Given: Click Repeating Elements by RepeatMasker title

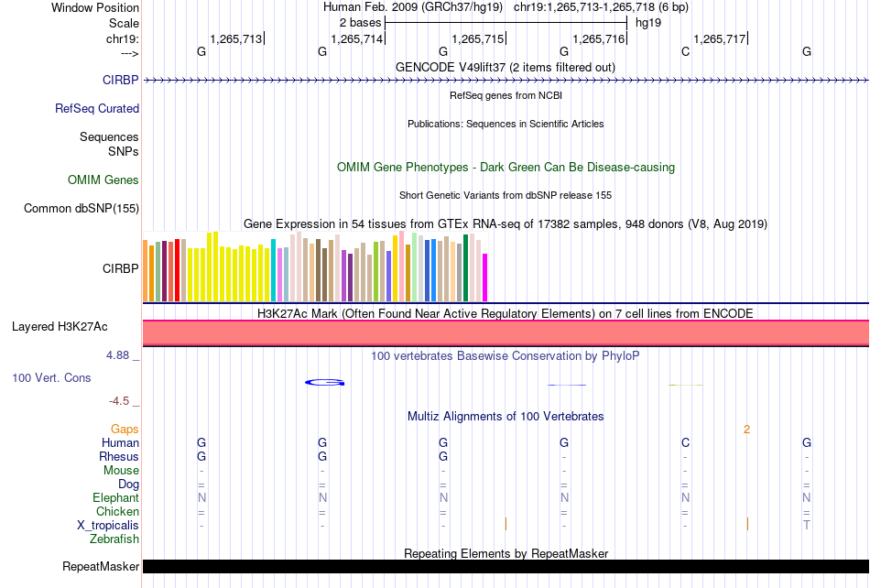Looking at the screenshot, I should pyautogui.click(x=506, y=553).
